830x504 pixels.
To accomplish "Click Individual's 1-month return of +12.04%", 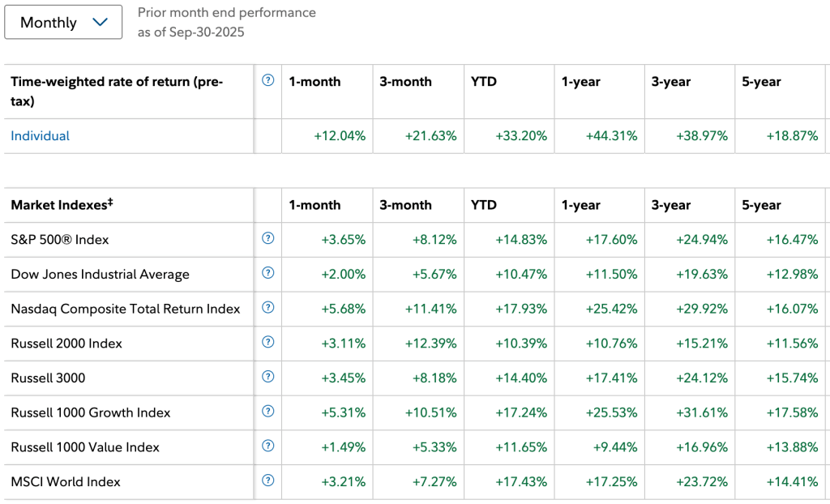I will point(340,136).
